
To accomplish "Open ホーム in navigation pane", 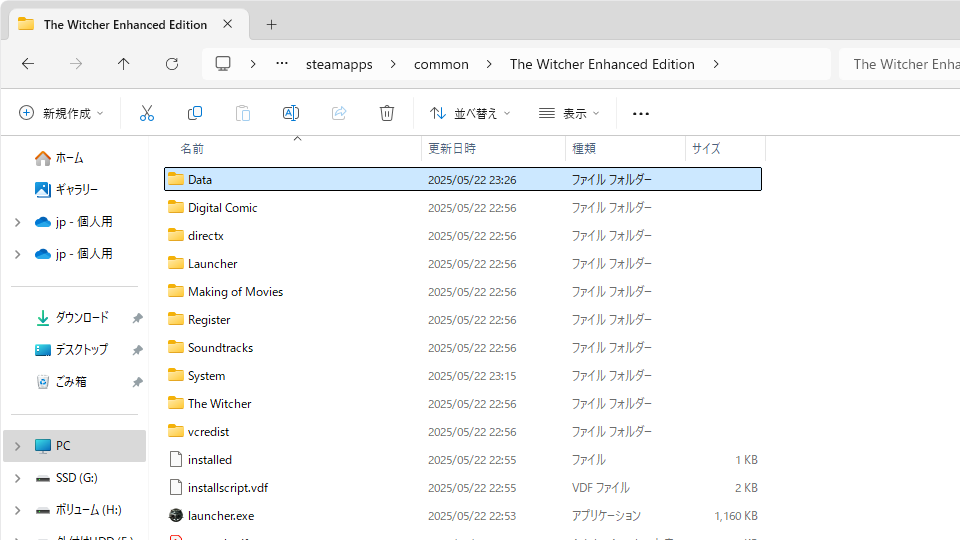I will (59, 158).
